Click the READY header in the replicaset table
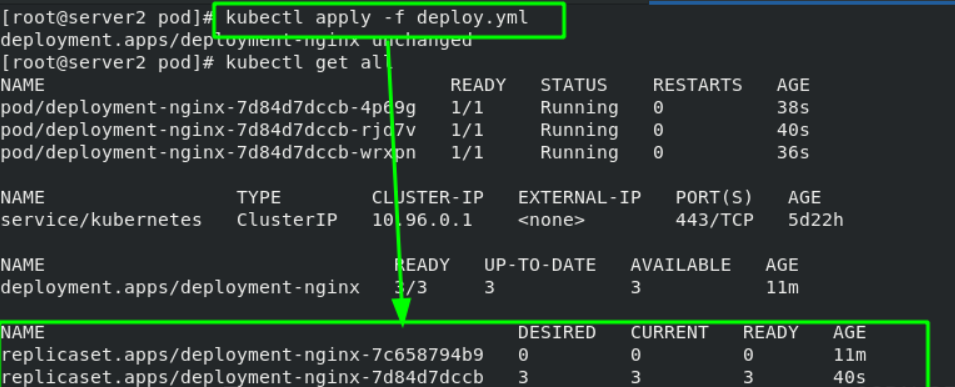 click(x=770, y=333)
